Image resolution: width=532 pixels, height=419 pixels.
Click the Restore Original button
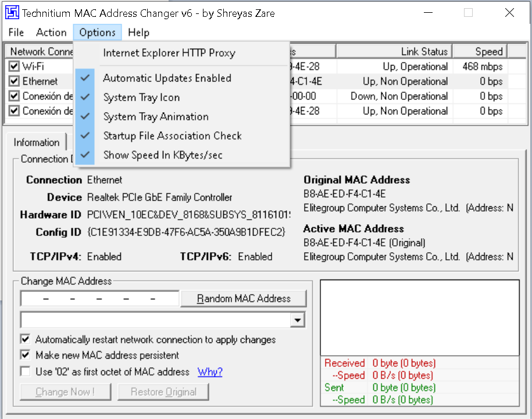[x=163, y=392]
